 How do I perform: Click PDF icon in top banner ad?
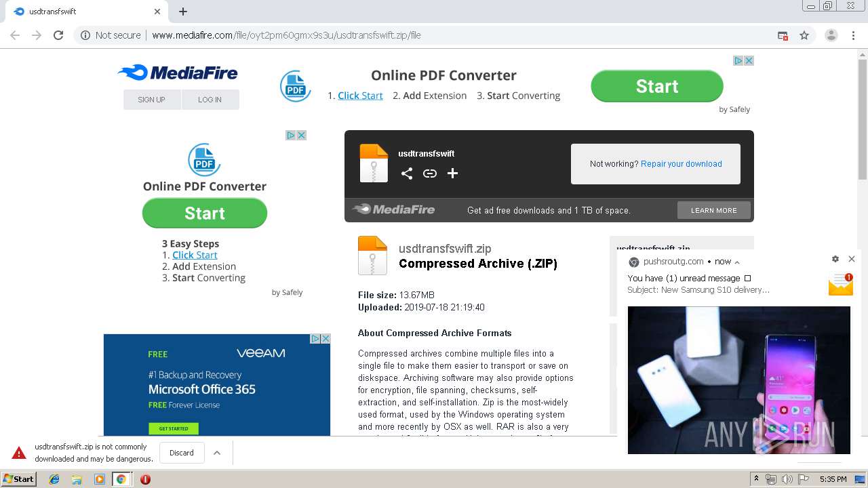pos(296,86)
